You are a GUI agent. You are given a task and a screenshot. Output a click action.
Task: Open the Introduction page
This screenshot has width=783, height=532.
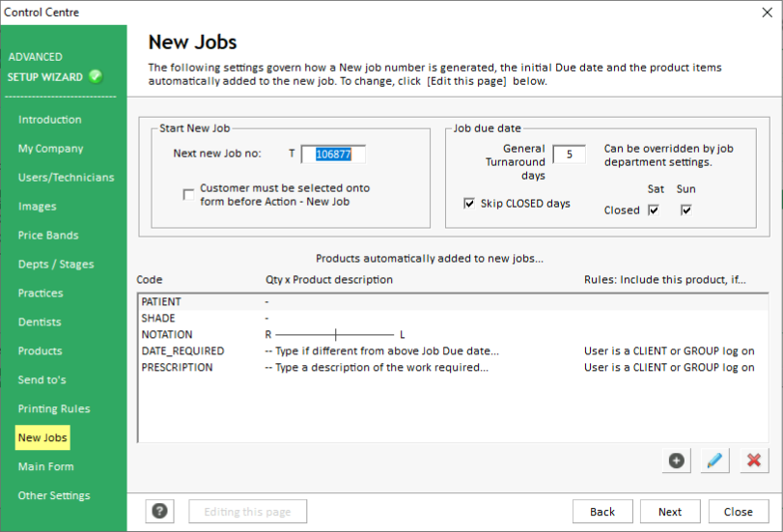[x=50, y=120]
